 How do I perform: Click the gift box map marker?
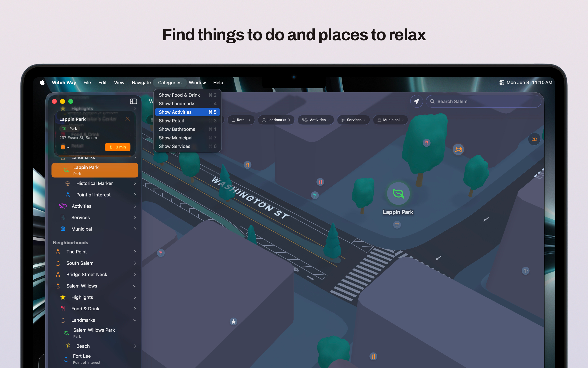526,271
